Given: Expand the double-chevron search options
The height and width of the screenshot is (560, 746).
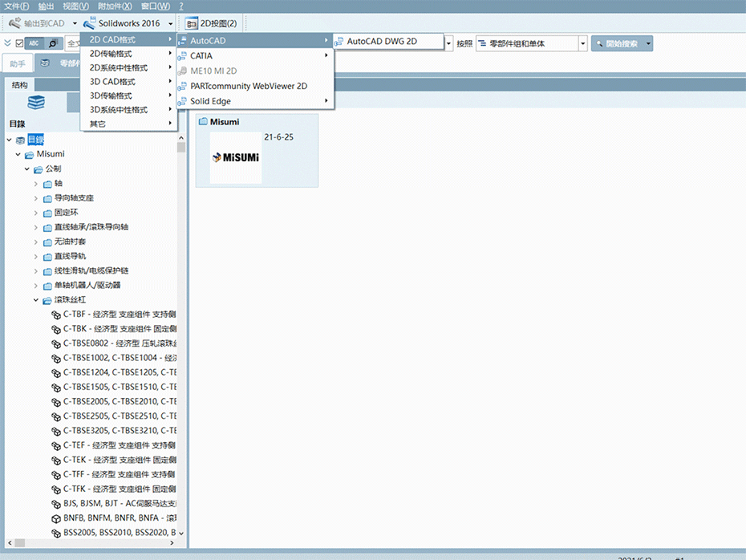Looking at the screenshot, I should coord(7,43).
